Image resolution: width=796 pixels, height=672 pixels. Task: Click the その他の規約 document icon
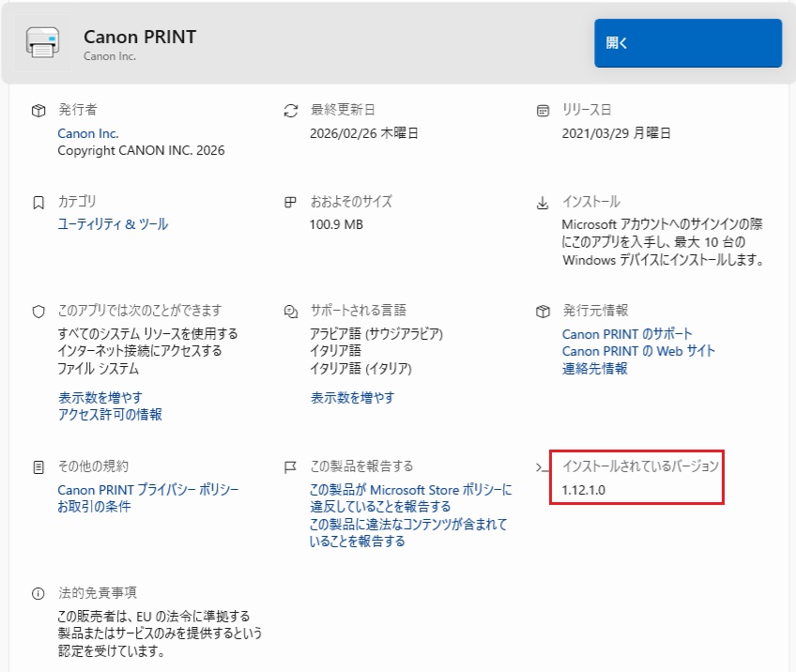click(x=38, y=467)
